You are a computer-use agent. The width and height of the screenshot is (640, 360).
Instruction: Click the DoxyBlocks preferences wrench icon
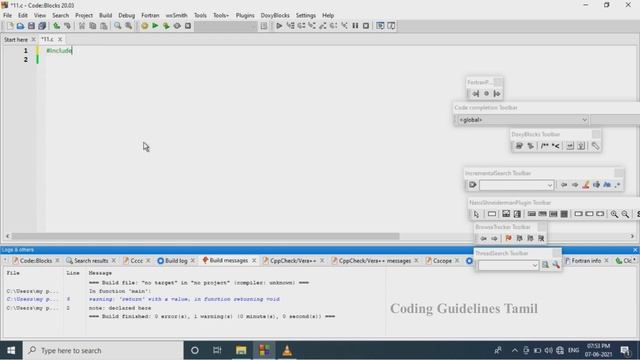pos(596,146)
